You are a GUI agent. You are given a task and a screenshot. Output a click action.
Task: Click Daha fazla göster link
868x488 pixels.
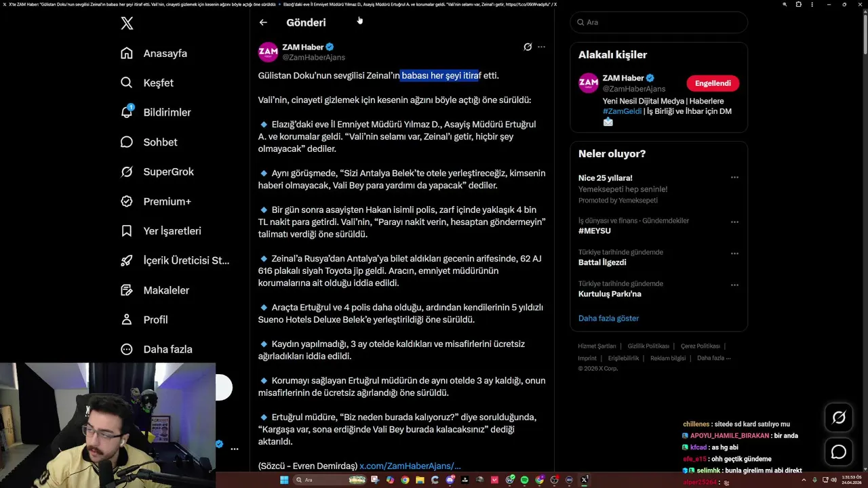(x=608, y=319)
